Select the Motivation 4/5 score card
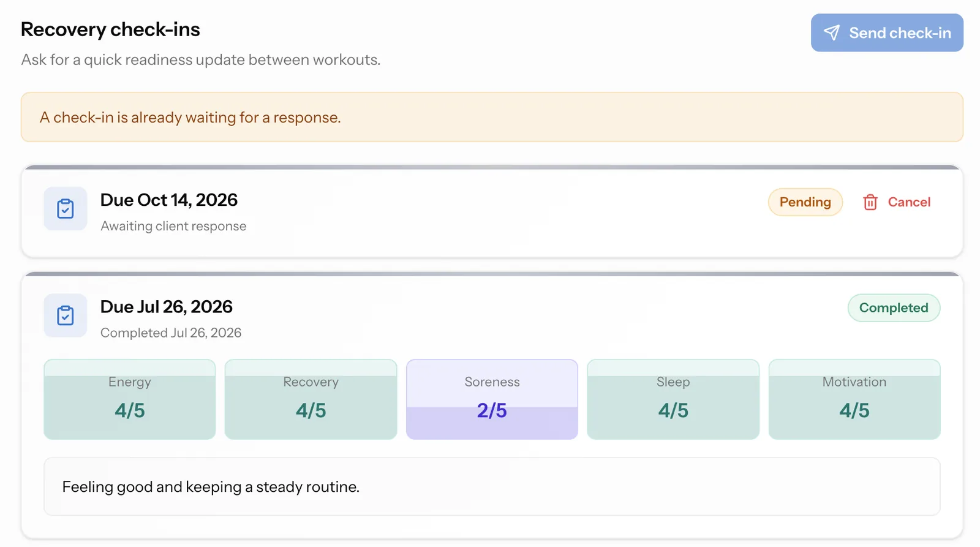Image resolution: width=980 pixels, height=547 pixels. (x=854, y=399)
